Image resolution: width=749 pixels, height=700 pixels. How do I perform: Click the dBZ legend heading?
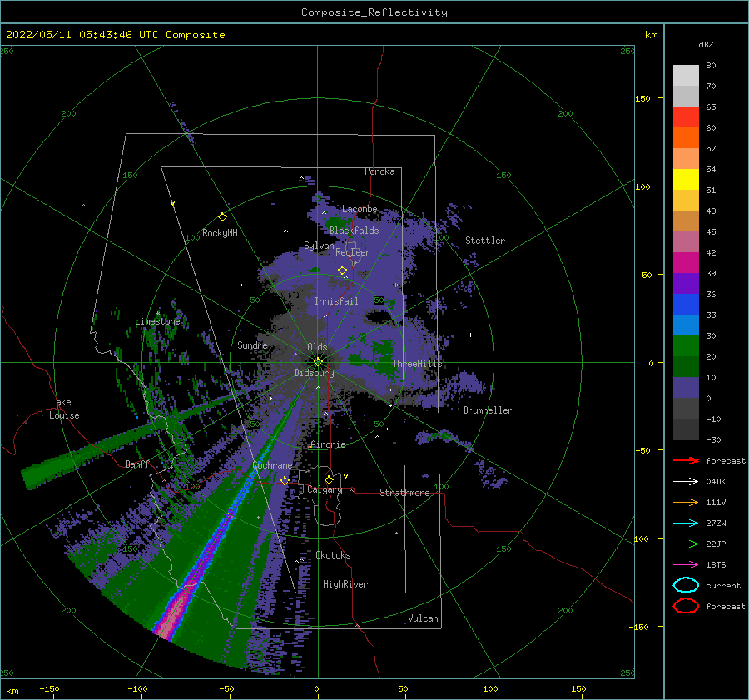(x=706, y=44)
